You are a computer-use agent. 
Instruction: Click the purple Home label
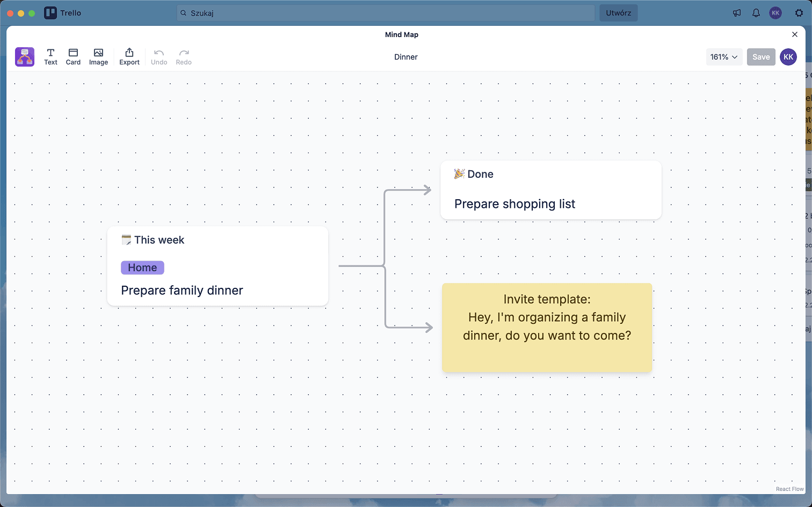[142, 267]
